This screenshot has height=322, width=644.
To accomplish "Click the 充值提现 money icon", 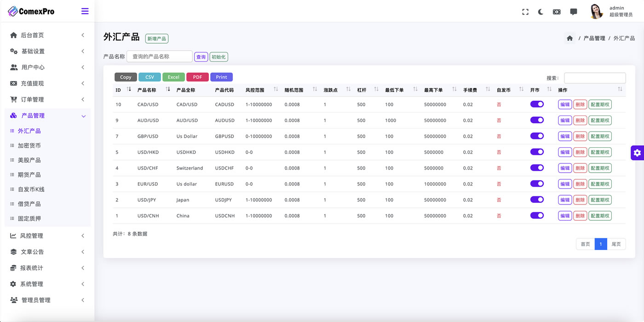I will [x=13, y=83].
